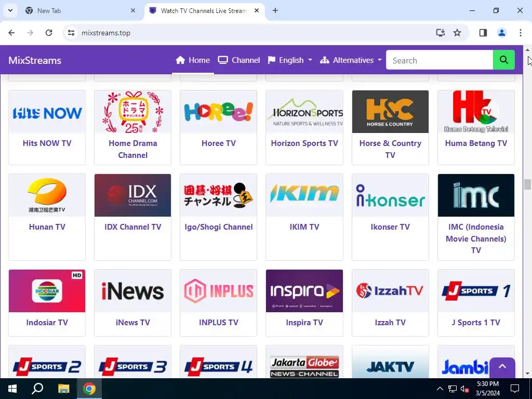Select the Watch TV Channels Live Stream tab

coord(204,10)
